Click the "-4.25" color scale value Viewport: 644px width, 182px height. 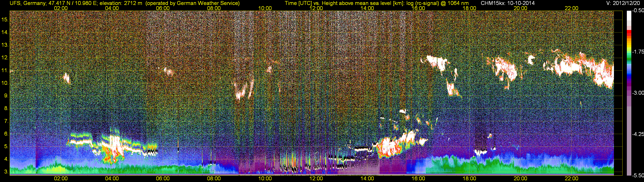point(638,134)
